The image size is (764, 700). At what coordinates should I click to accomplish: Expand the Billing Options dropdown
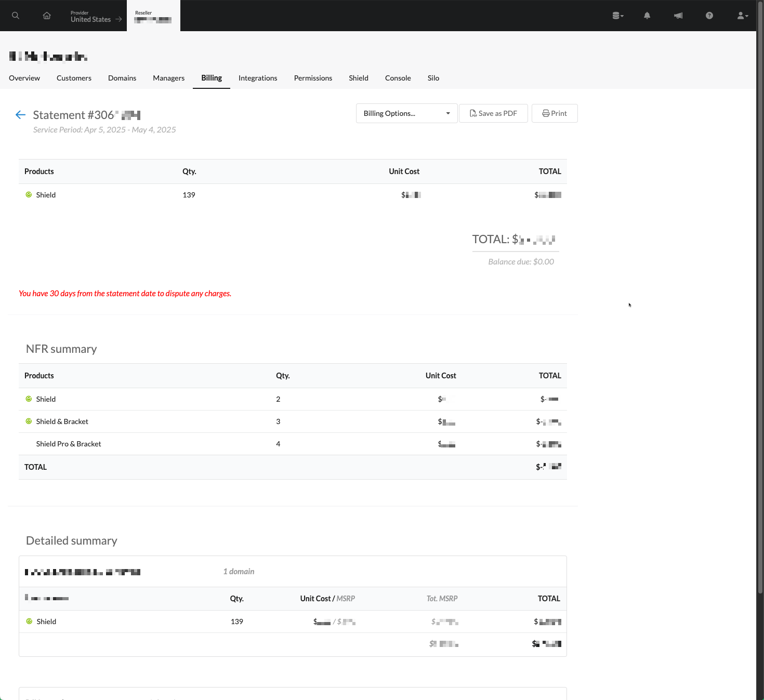click(x=406, y=113)
